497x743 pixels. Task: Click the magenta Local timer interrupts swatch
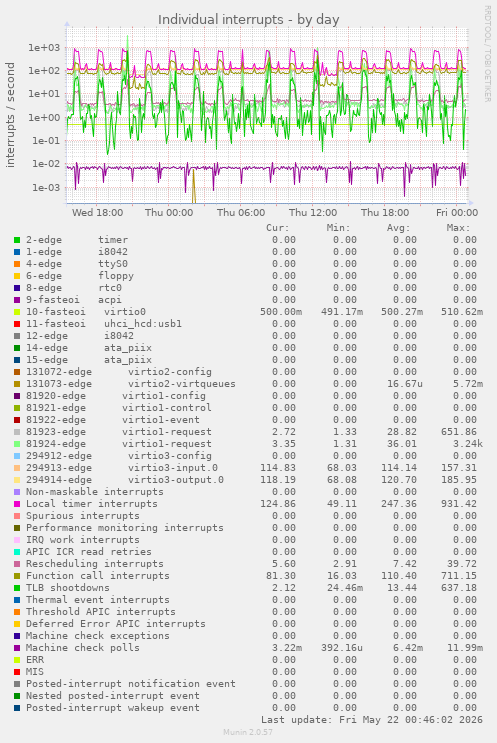pyautogui.click(x=17, y=504)
